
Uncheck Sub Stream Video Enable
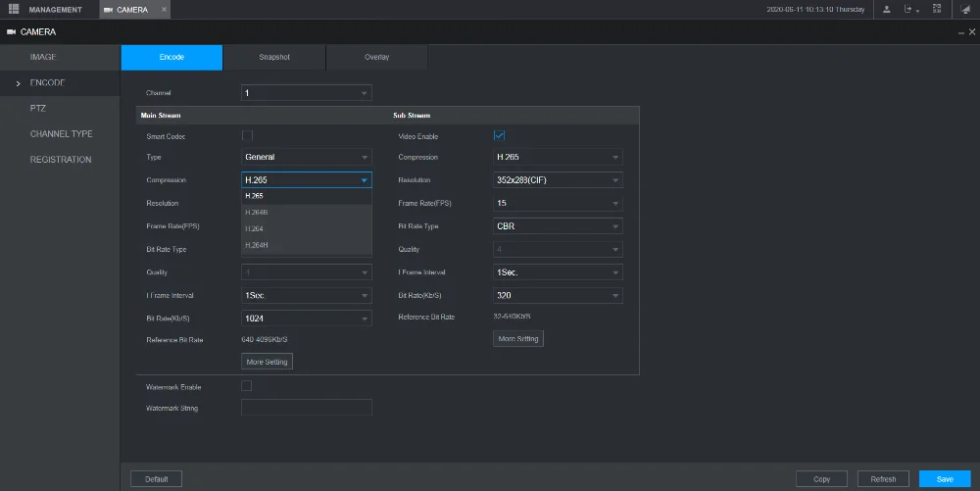499,135
